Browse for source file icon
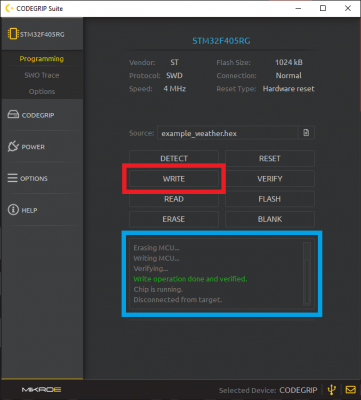 pyautogui.click(x=306, y=133)
